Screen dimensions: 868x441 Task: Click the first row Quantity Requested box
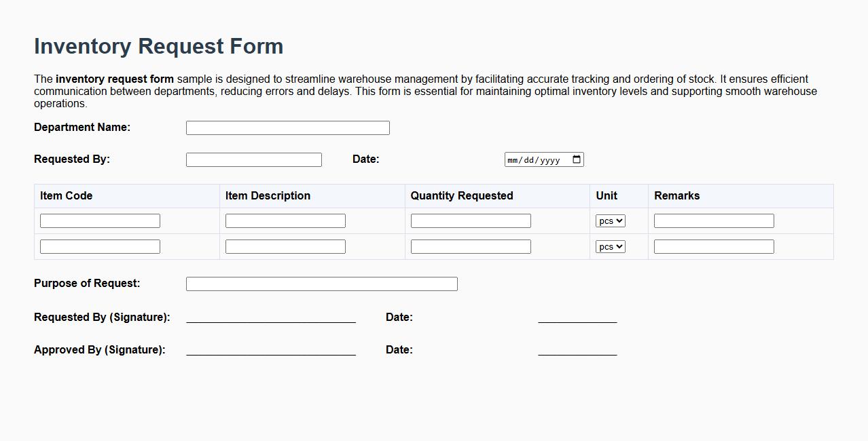(x=470, y=220)
